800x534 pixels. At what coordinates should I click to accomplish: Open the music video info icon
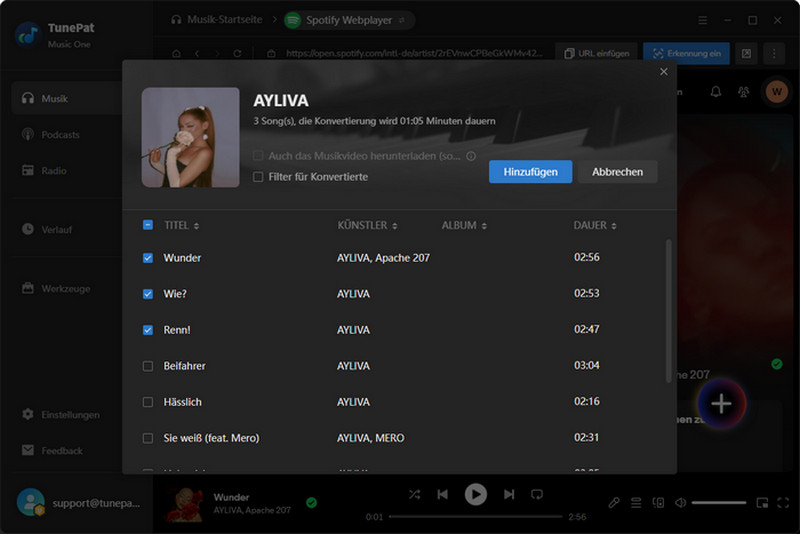471,156
